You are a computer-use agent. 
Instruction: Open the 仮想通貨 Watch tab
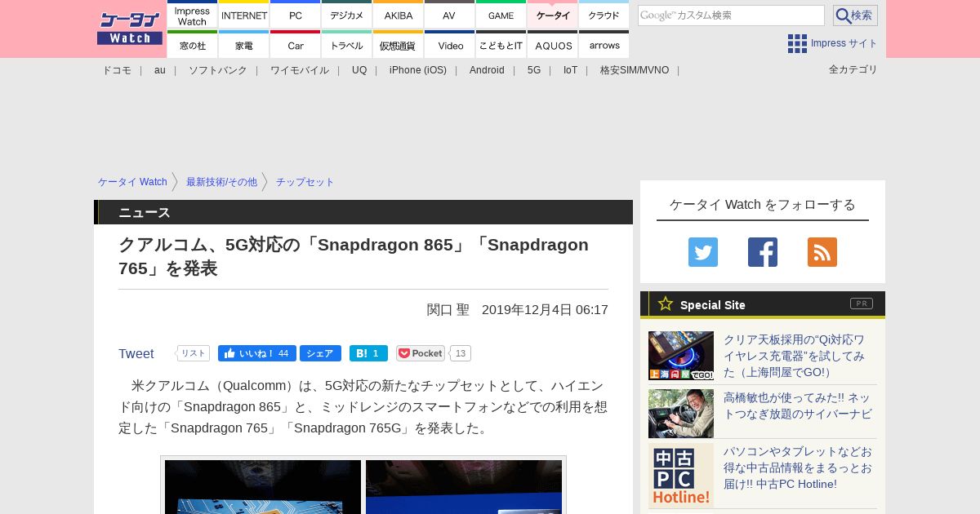click(x=399, y=45)
